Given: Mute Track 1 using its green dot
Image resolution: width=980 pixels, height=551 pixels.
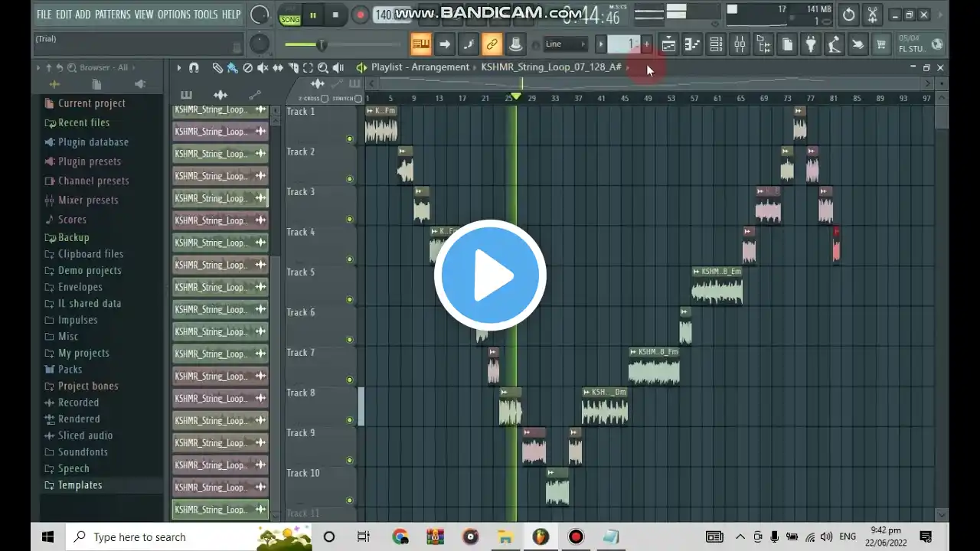Looking at the screenshot, I should coord(350,139).
